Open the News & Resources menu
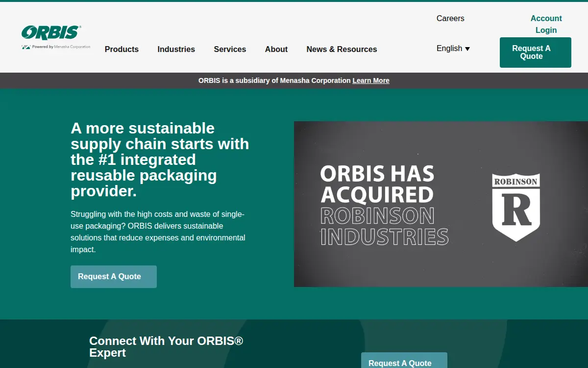 342,49
